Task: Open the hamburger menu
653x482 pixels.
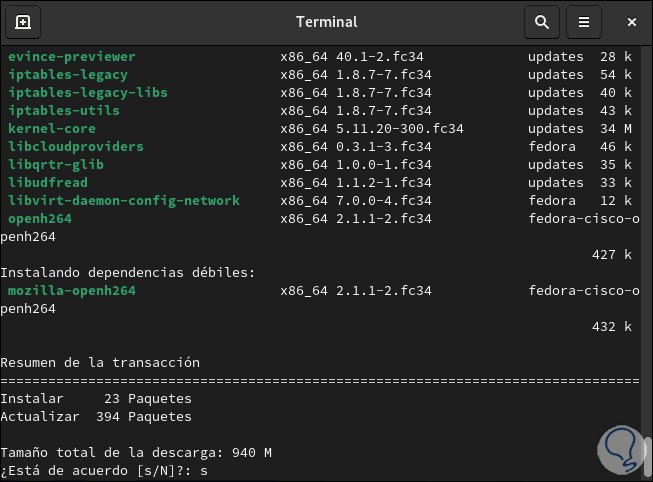Action: 584,22
